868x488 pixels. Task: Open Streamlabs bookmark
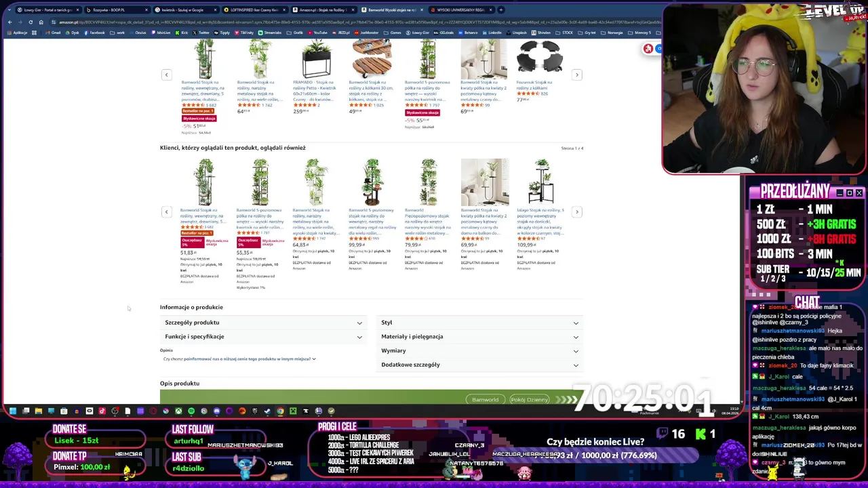pos(270,33)
